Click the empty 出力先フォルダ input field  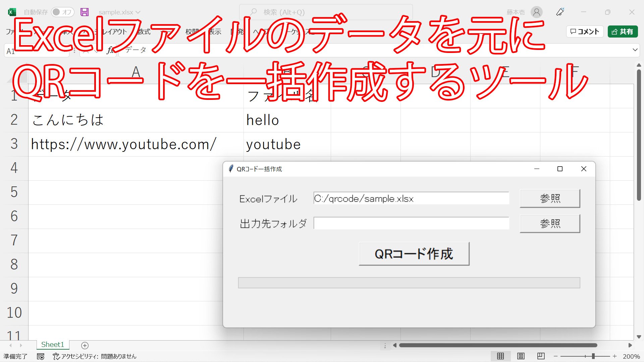tap(411, 223)
